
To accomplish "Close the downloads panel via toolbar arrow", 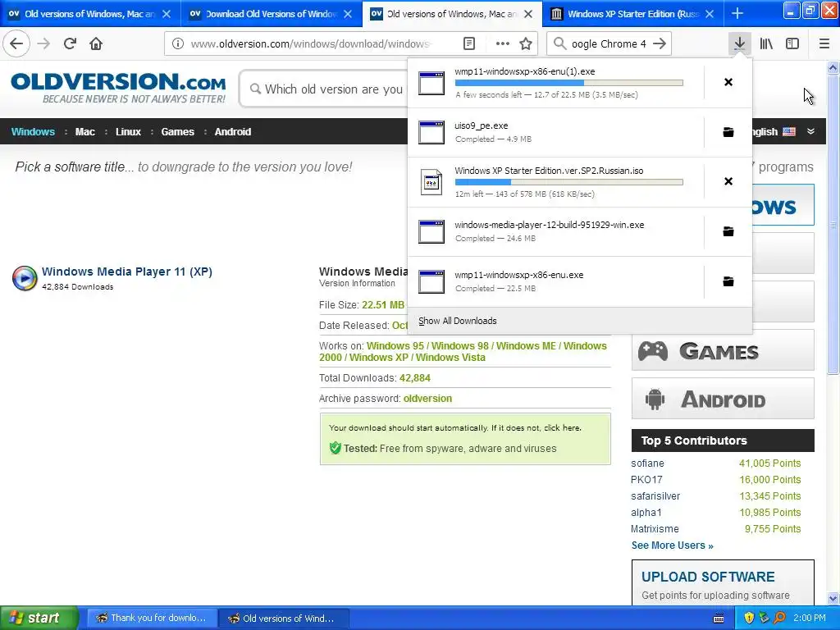I will (x=739, y=43).
